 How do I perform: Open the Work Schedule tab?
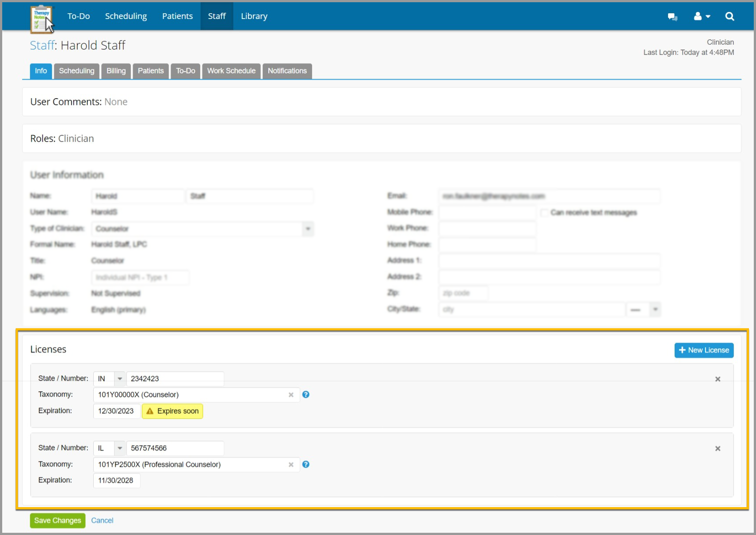pyautogui.click(x=231, y=71)
